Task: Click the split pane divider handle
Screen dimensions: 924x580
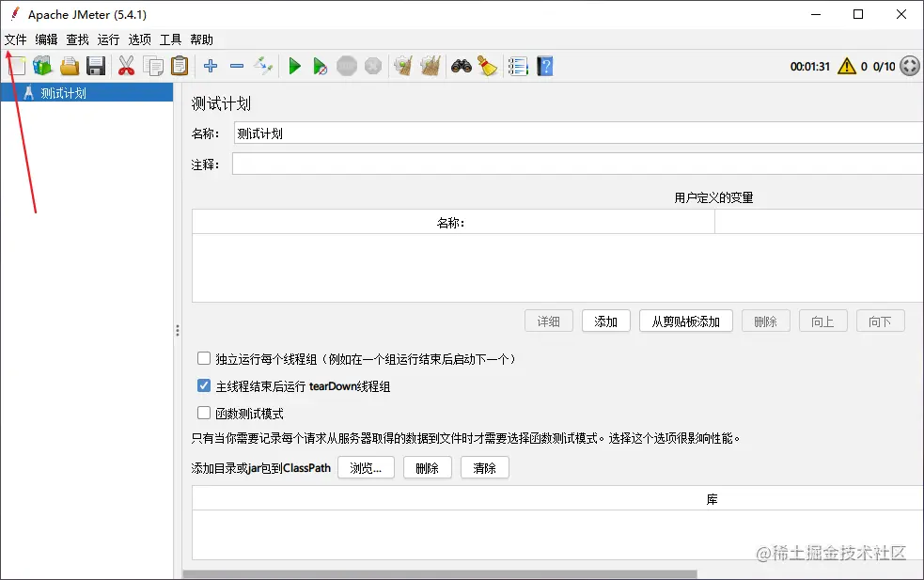Action: pos(178,330)
